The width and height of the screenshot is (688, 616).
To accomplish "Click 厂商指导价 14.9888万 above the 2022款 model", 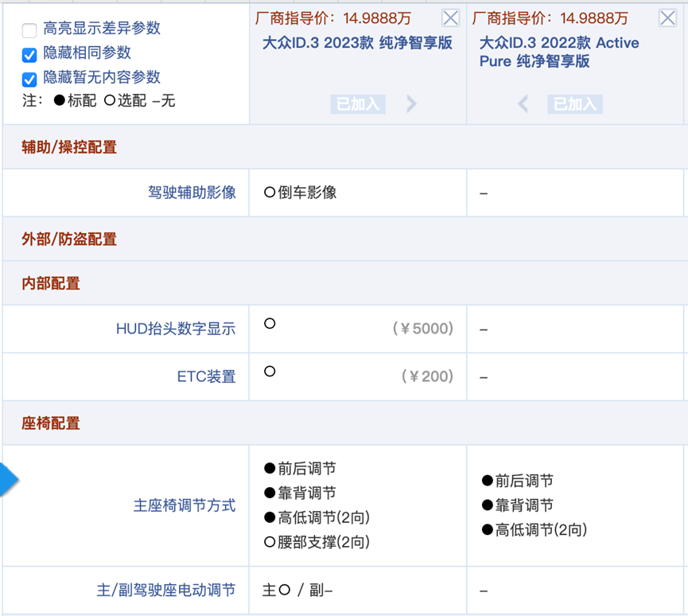I will [550, 18].
